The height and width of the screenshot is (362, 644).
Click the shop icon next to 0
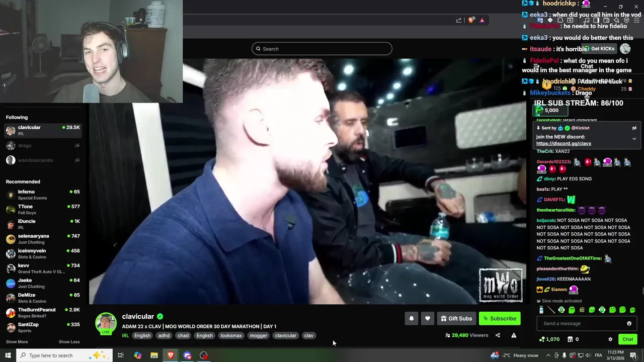[x=570, y=339]
